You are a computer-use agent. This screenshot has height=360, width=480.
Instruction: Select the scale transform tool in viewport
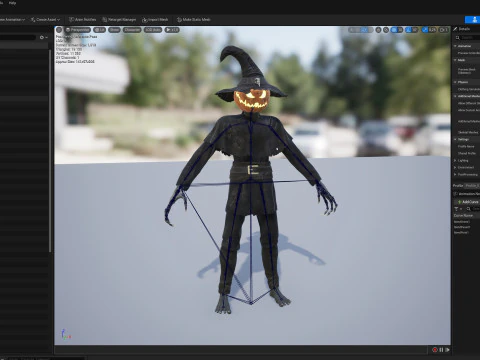[x=370, y=30]
